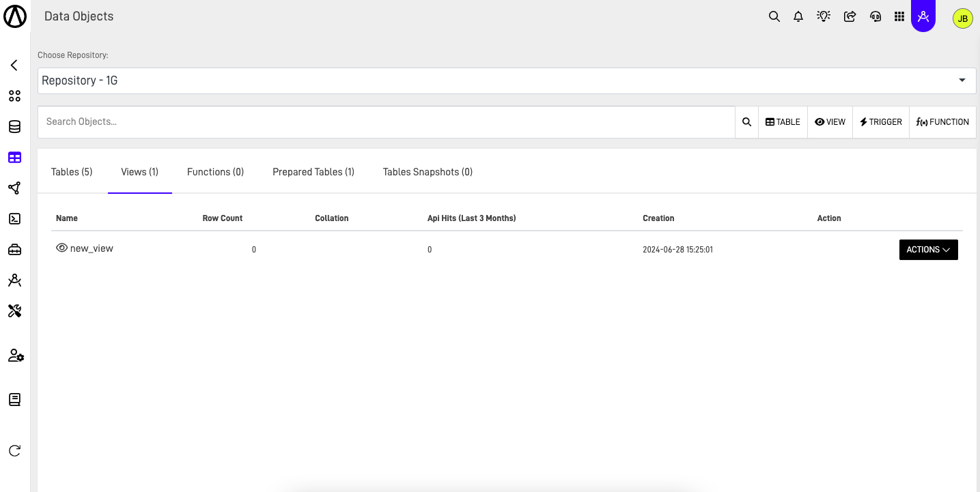Open the apps grid icon in the top bar
The width and height of the screenshot is (980, 492).
click(899, 16)
